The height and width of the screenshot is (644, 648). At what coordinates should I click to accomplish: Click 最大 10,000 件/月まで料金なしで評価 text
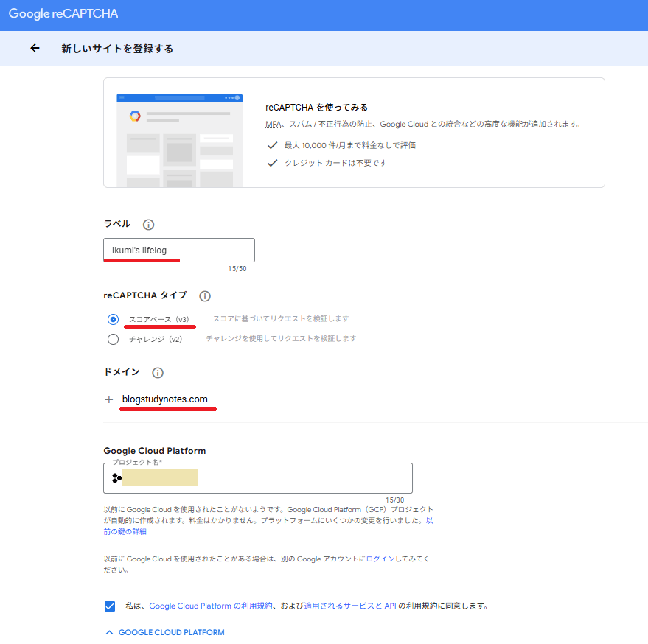tap(350, 145)
